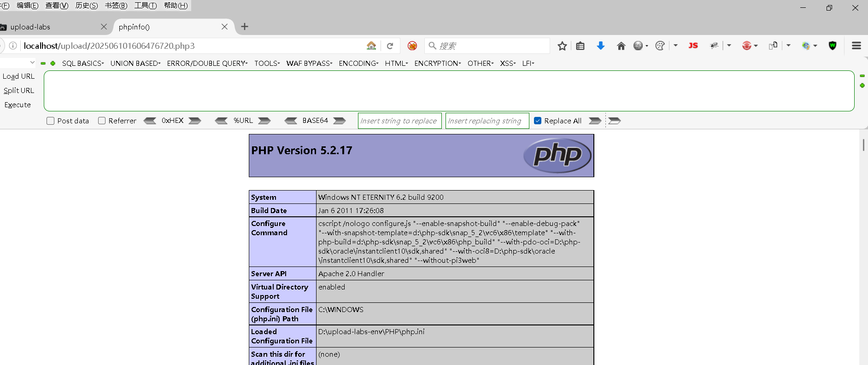Click left arrow beside %URL to decode
Viewport: 868px width, 365px height.
[221, 121]
